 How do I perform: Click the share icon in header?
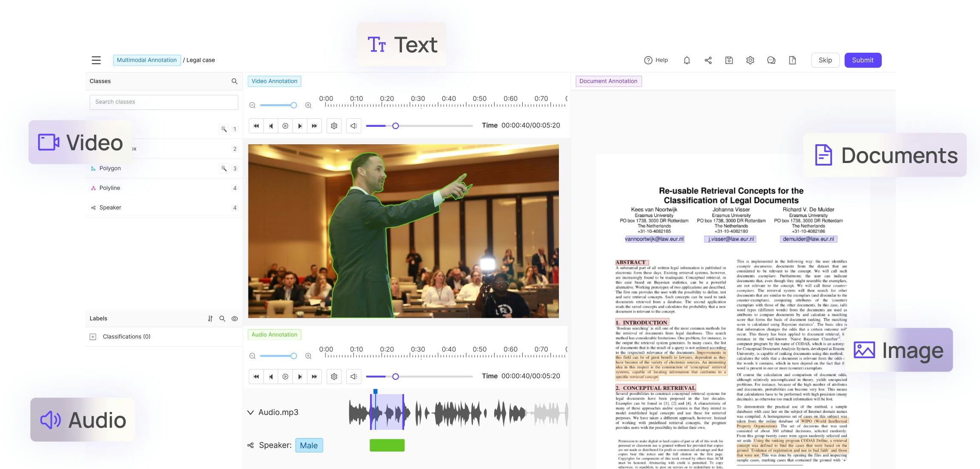pos(708,60)
